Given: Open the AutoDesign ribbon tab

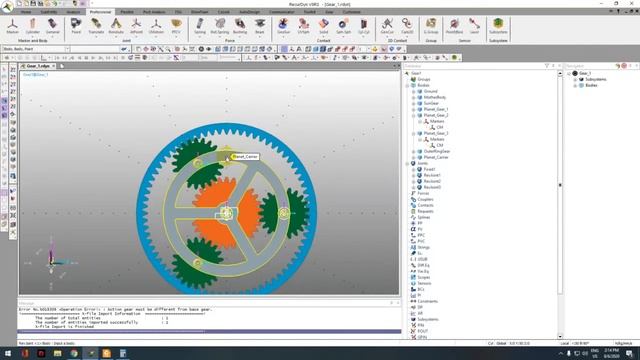Looking at the screenshot, I should 249,12.
